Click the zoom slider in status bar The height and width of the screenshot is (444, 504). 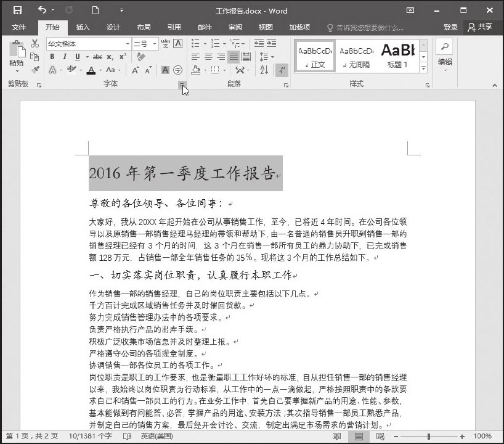click(x=428, y=437)
